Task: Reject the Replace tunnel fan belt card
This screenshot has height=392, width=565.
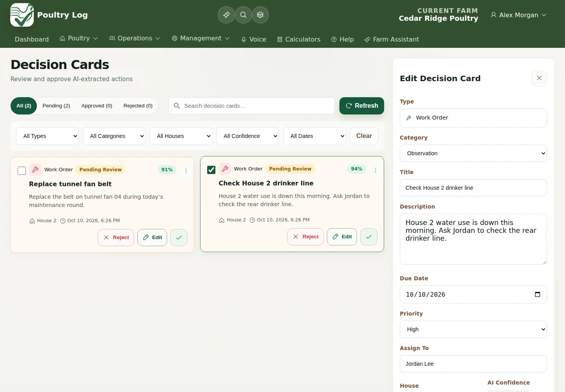Action: coord(116,238)
